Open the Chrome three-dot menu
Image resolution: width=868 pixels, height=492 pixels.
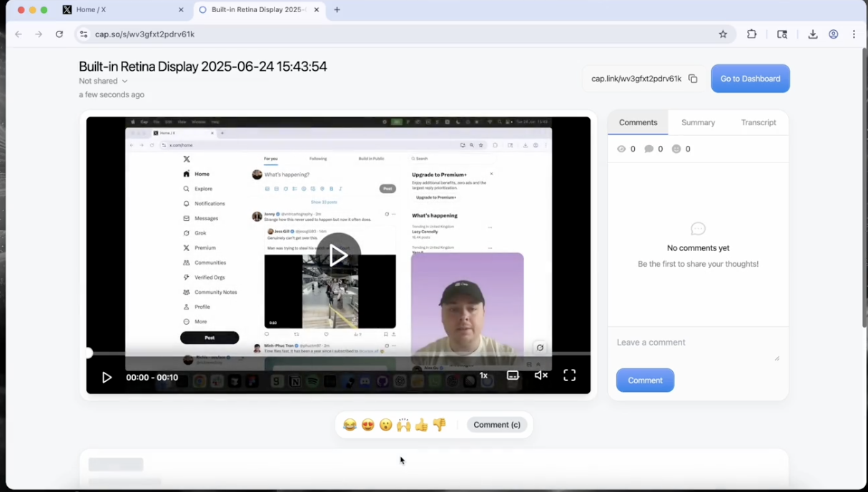point(854,34)
